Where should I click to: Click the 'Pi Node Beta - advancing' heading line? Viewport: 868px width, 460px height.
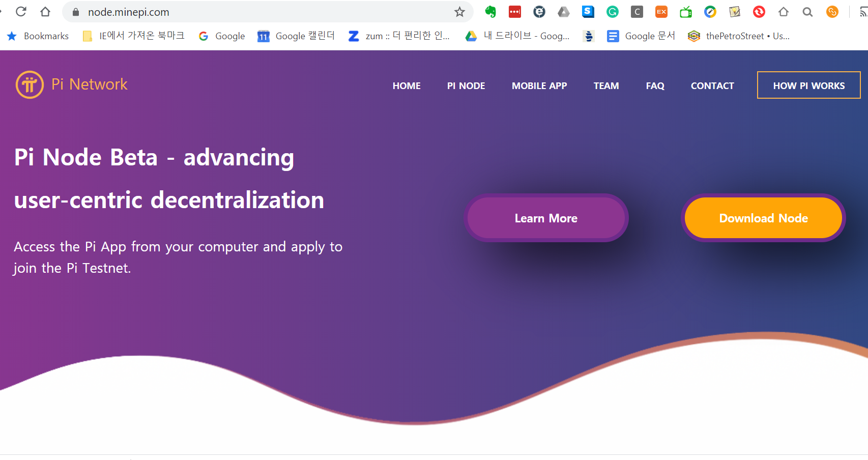[x=154, y=158]
